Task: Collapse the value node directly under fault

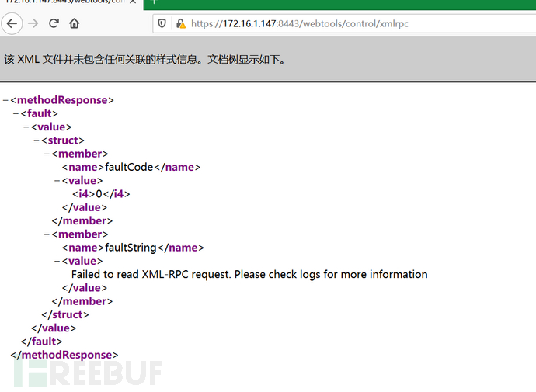Action: [26, 127]
